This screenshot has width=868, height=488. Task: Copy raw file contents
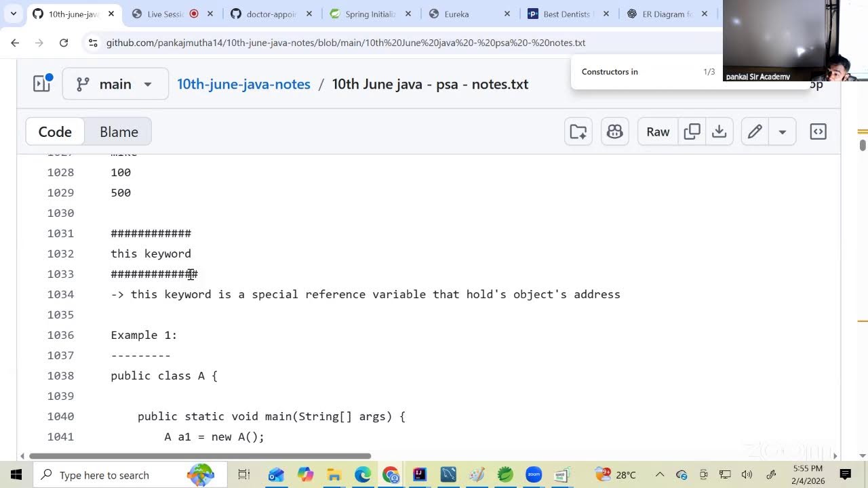(692, 131)
